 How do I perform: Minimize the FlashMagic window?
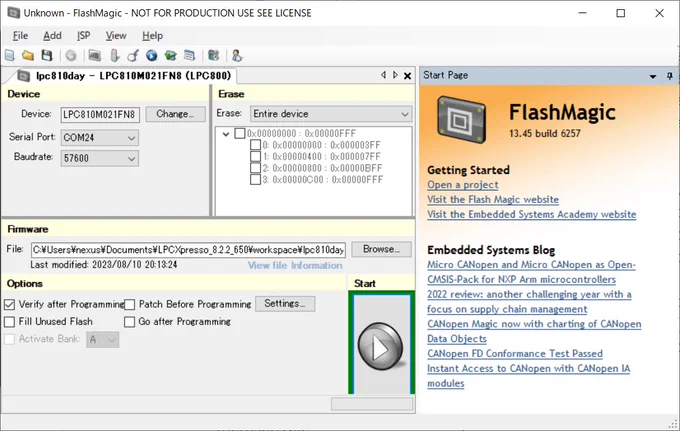[582, 13]
